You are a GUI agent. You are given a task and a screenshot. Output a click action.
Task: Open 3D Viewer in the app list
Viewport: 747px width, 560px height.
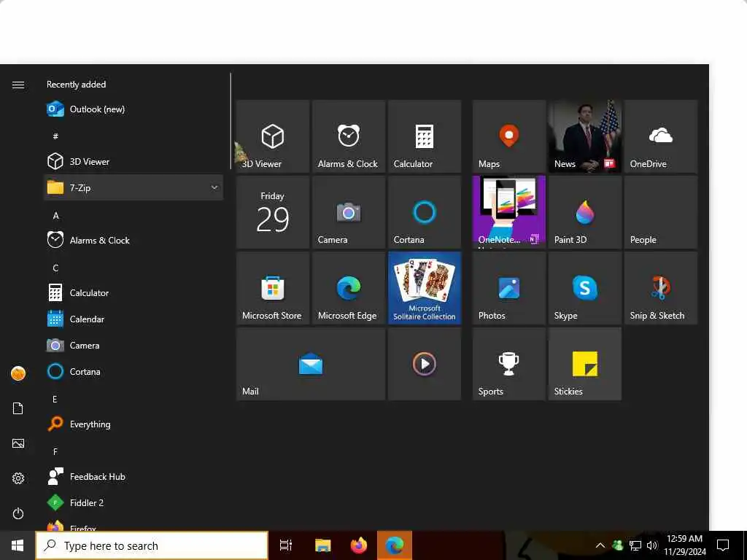click(x=133, y=161)
